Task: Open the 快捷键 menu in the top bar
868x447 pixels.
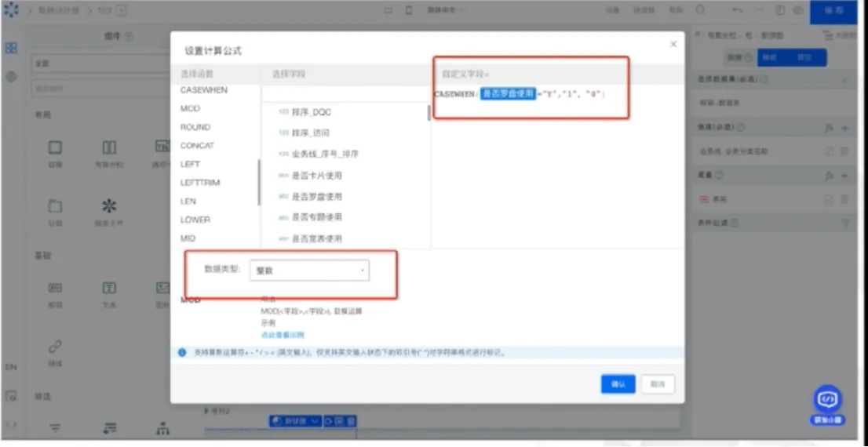Action: click(644, 10)
